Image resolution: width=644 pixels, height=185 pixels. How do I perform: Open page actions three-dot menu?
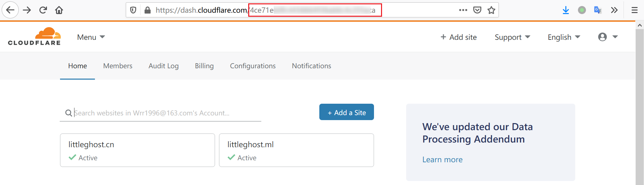point(463,10)
